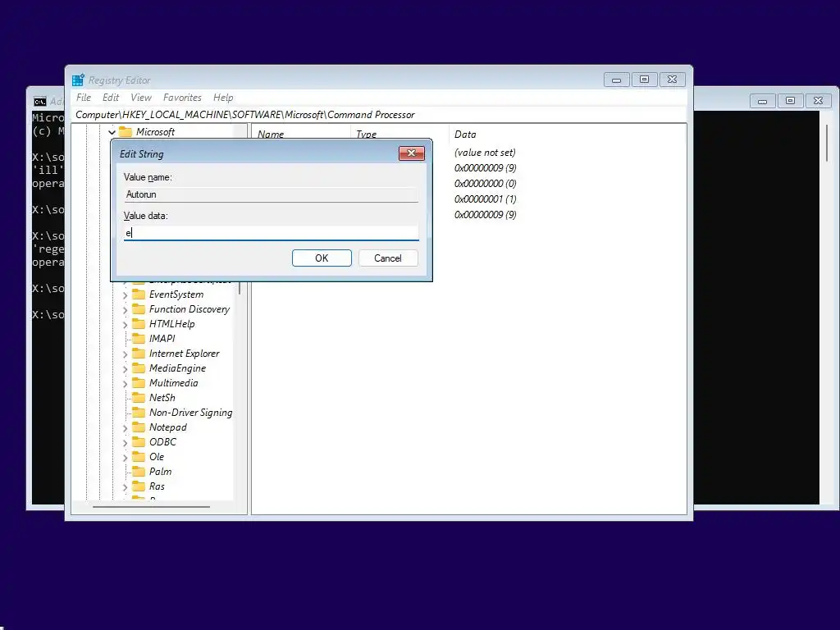Select the Function Discovery folder icon

point(139,309)
